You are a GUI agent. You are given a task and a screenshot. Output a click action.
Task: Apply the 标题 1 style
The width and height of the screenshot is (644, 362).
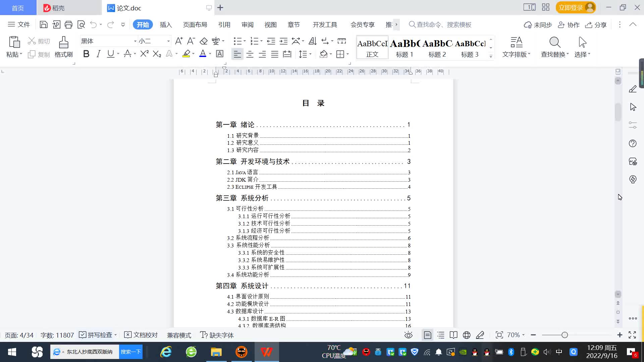tap(405, 48)
